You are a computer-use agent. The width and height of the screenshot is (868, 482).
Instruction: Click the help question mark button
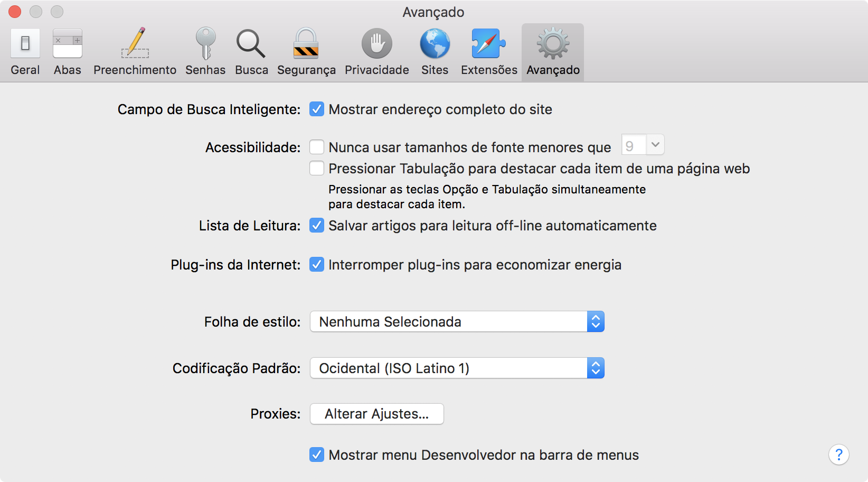click(839, 455)
